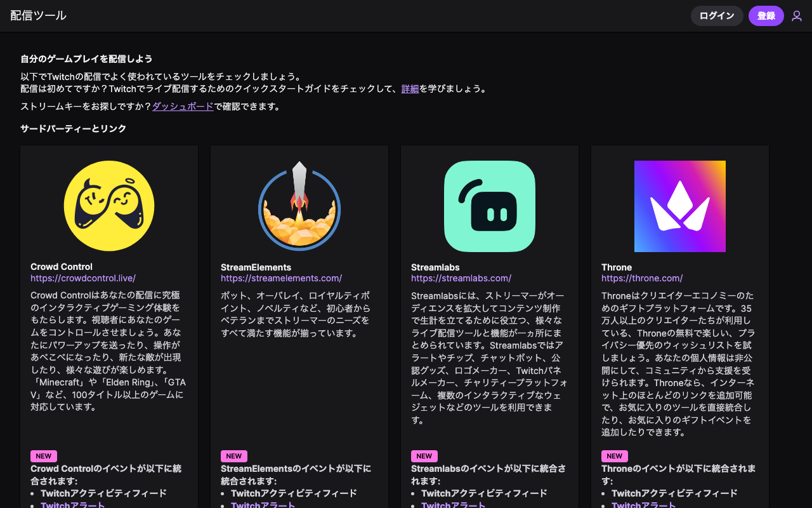Click Twitchアクティビティフィード in StreamElements card

[x=294, y=493]
